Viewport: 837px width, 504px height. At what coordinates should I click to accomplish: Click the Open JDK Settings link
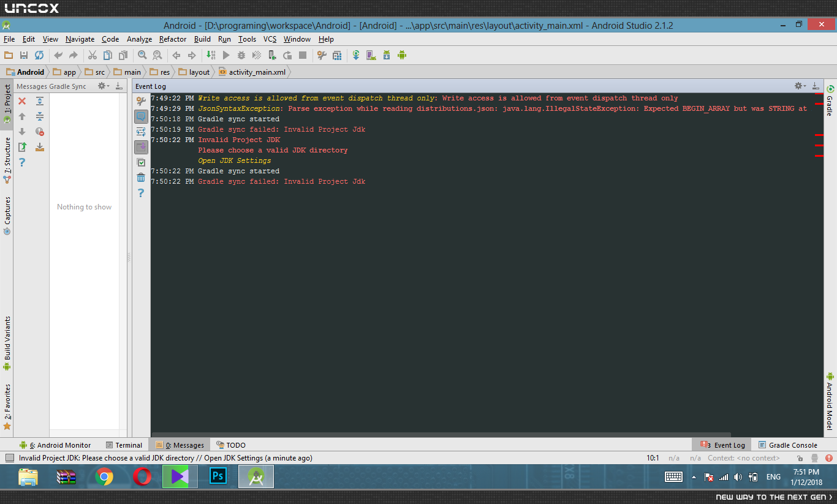click(x=234, y=160)
